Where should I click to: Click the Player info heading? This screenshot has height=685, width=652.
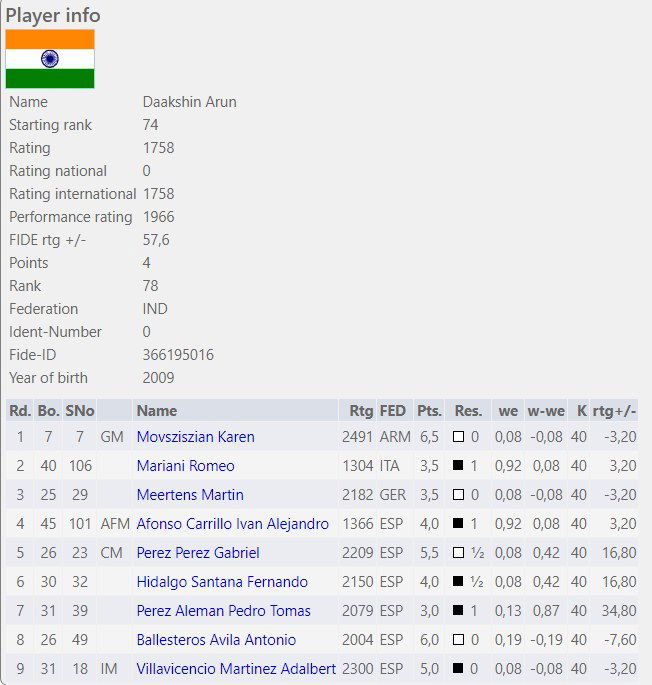pyautogui.click(x=53, y=15)
